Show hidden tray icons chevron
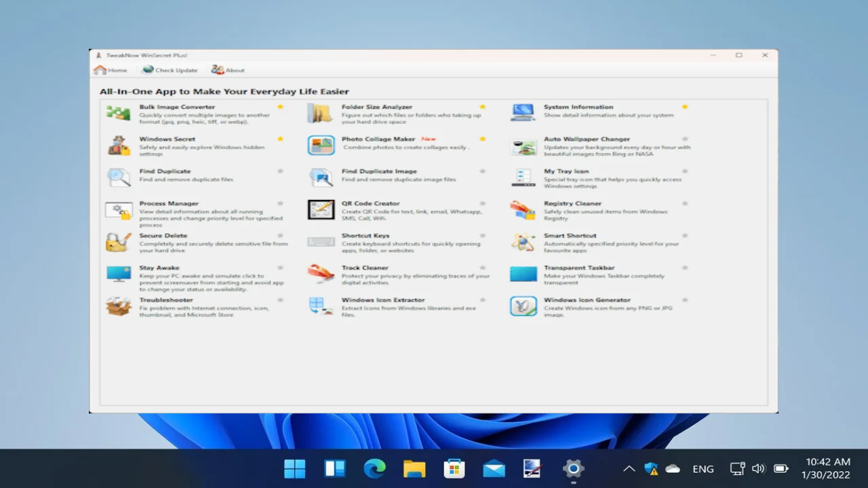The image size is (868, 488). [x=629, y=468]
